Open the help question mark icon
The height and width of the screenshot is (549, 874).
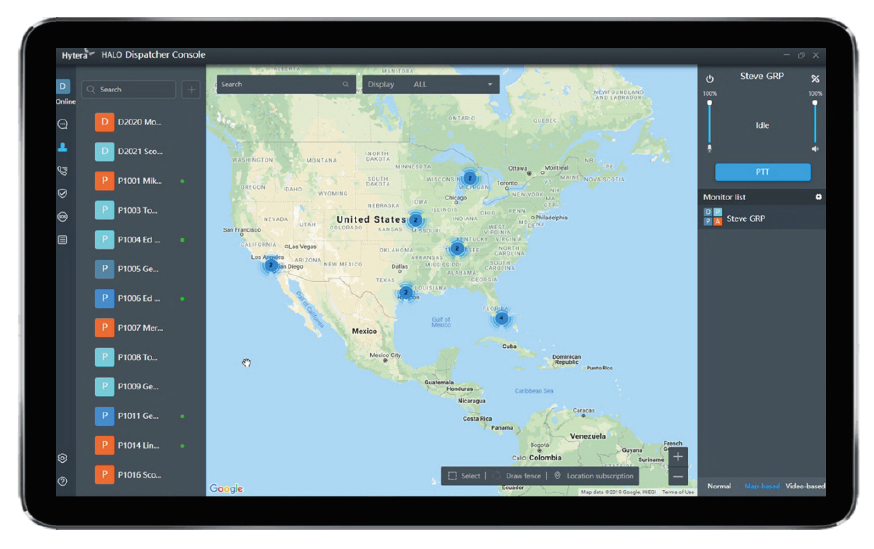62,481
